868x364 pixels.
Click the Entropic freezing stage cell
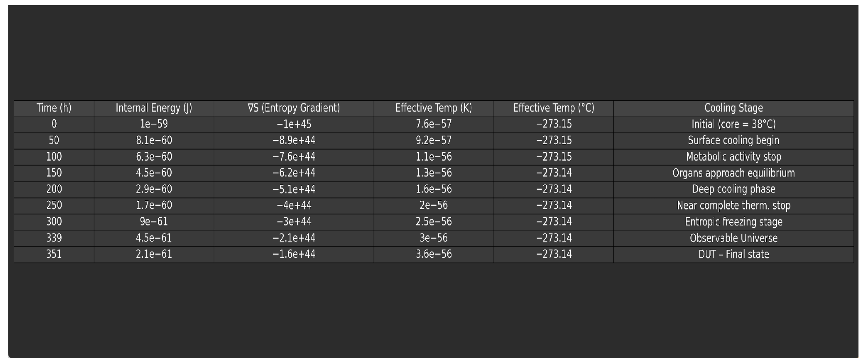pos(734,222)
